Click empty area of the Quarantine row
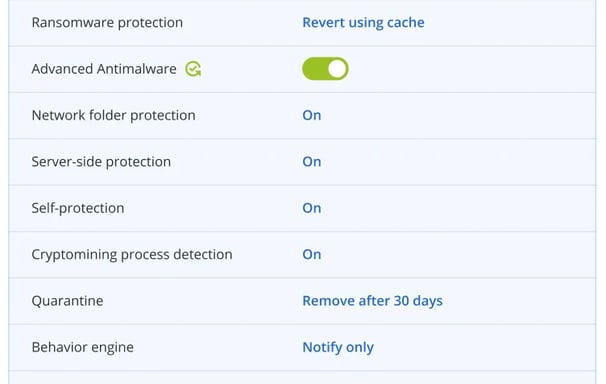Viewport: 606px width, 384px height. (518, 301)
